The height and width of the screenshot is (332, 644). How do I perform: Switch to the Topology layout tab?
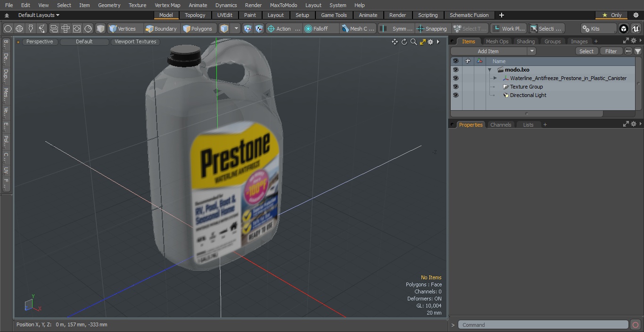pos(195,15)
